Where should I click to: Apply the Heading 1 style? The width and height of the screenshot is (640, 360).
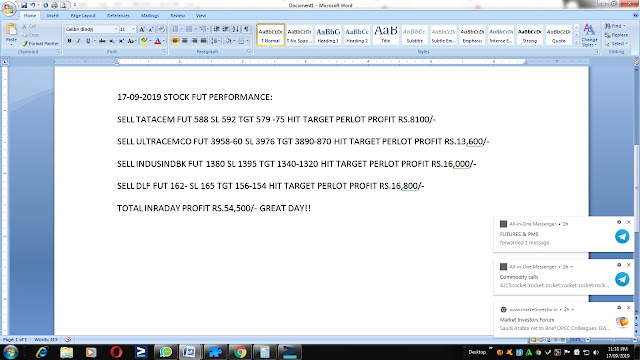point(328,35)
